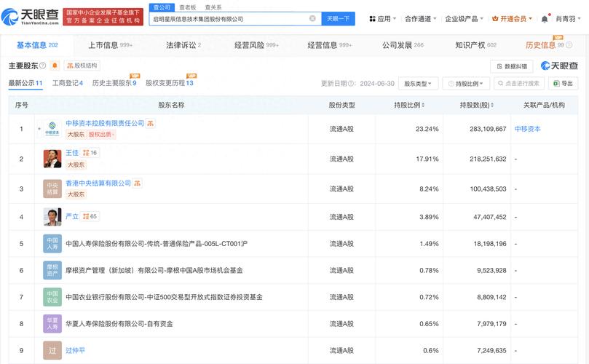
Task: Click the 华夏人寿 avatar tile
Action: point(52,323)
